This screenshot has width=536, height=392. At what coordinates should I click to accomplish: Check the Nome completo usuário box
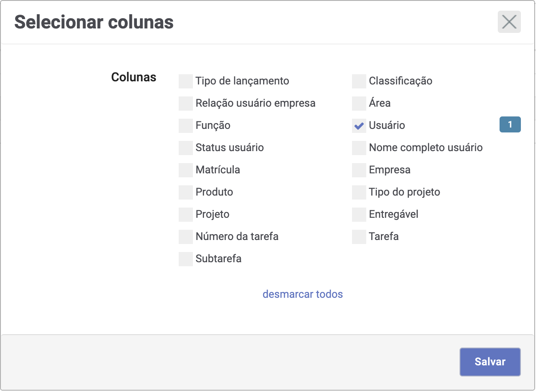pyautogui.click(x=359, y=148)
